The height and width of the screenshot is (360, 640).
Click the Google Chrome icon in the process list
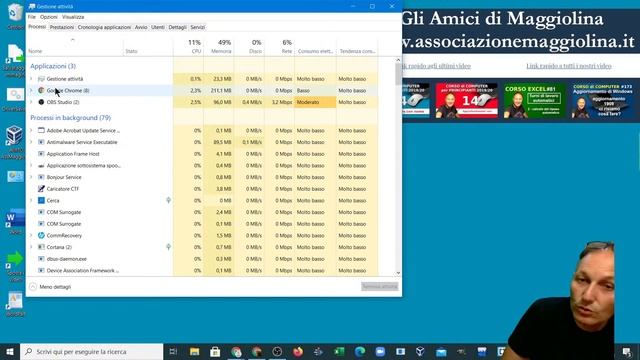(x=41, y=90)
